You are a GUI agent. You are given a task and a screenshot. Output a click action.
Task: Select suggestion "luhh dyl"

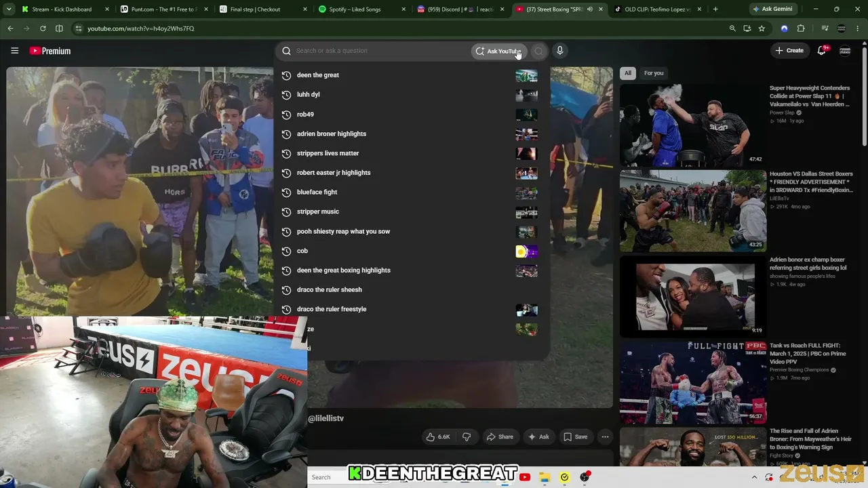pos(412,95)
